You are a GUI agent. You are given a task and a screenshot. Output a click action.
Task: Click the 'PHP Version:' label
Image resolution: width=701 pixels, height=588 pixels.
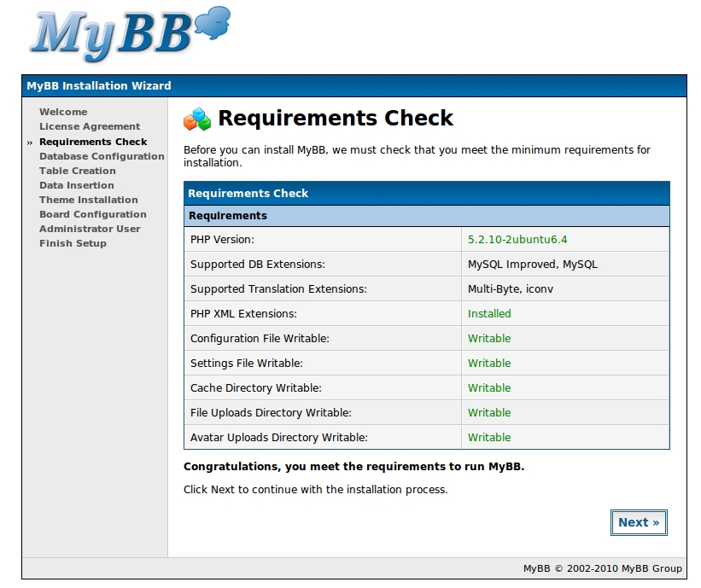[222, 240]
